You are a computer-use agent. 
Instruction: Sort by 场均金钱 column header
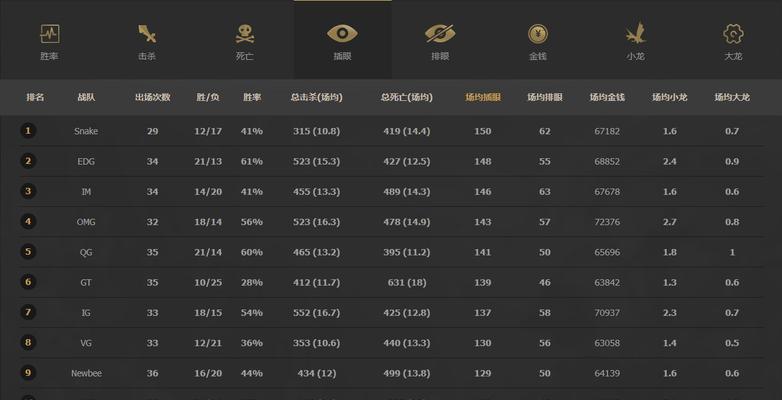pos(607,97)
